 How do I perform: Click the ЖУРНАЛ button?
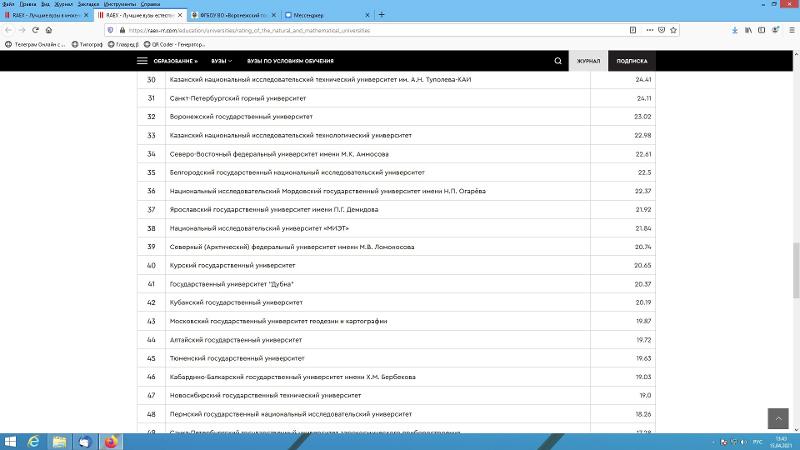click(589, 61)
